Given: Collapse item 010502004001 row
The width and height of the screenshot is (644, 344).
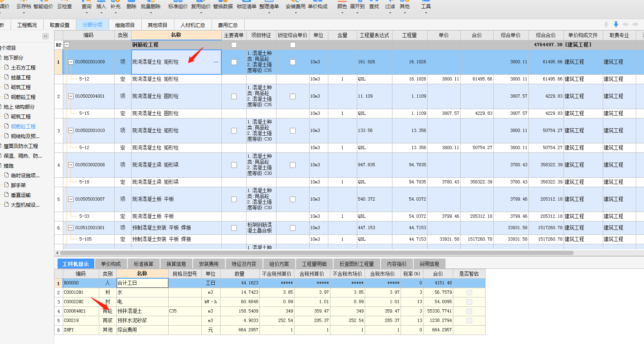Looking at the screenshot, I should click(x=71, y=96).
